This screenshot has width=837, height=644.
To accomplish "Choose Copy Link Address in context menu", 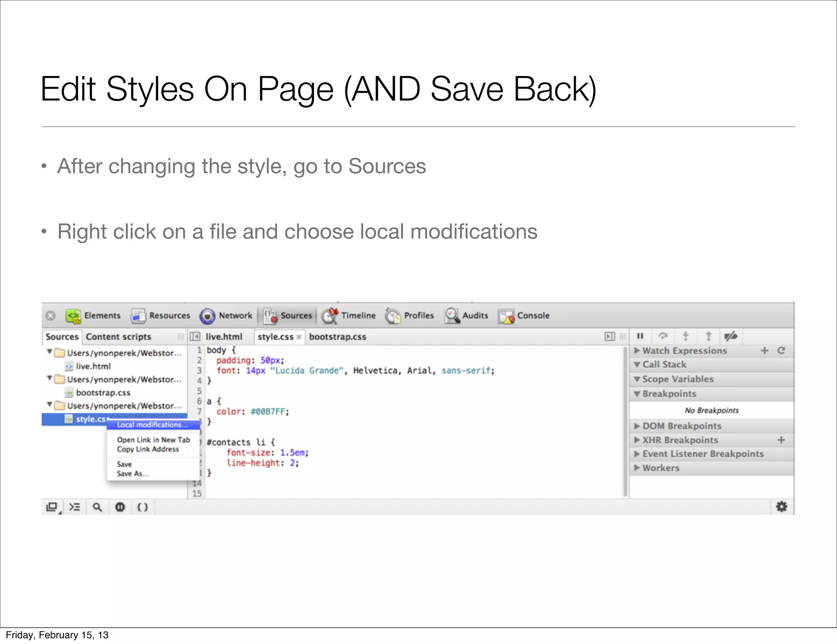I will (x=148, y=449).
